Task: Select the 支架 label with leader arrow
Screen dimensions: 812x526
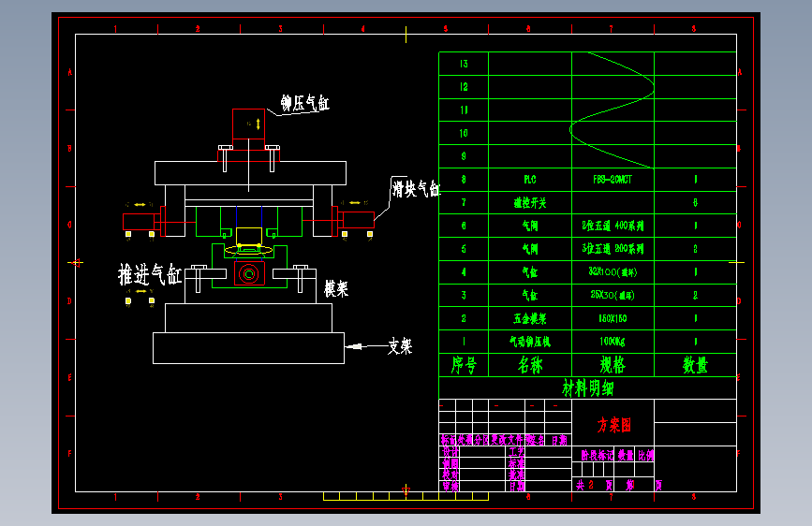Action: (x=400, y=346)
